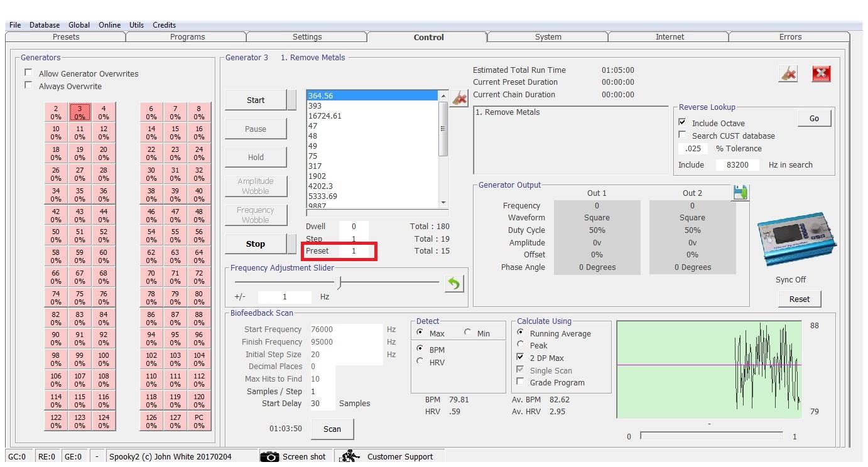Select the Min detect radio button
Viewport: 868px width, 467px height.
467,333
